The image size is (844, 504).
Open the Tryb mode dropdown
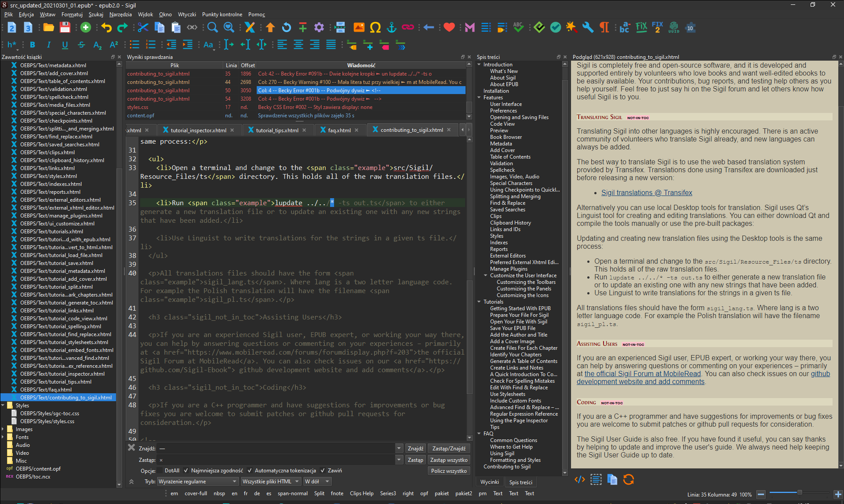pos(197,482)
